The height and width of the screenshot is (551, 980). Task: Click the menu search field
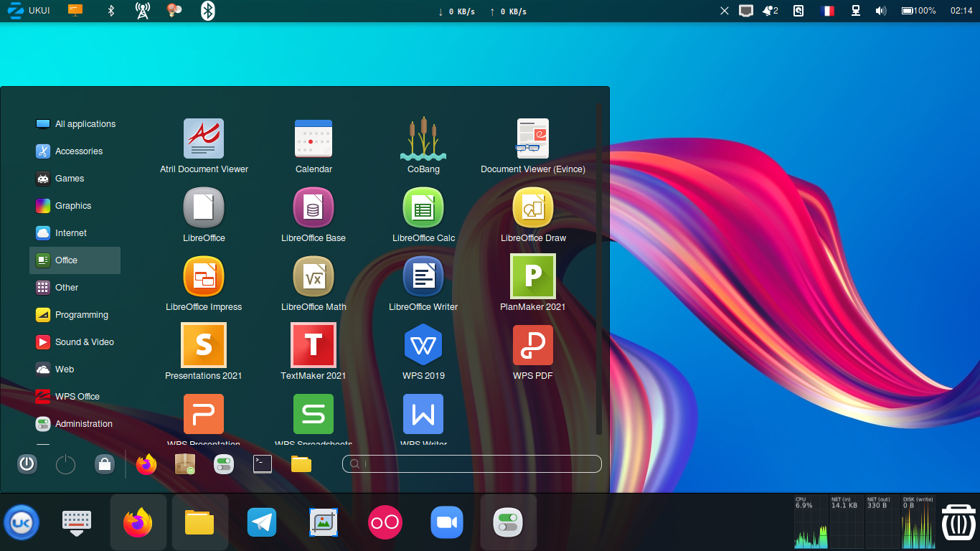(x=471, y=464)
